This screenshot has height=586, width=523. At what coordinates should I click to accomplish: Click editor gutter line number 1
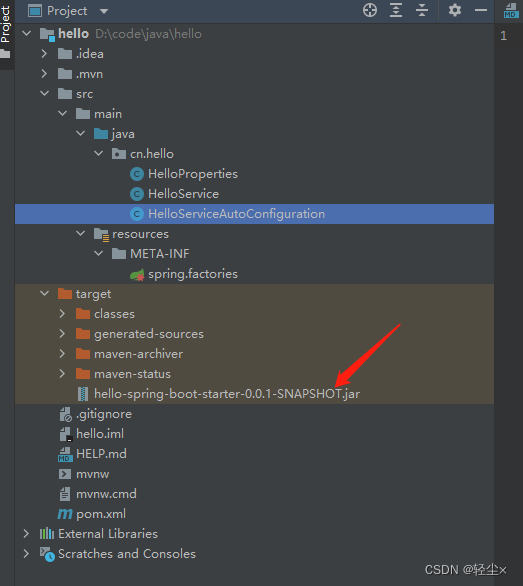[504, 36]
